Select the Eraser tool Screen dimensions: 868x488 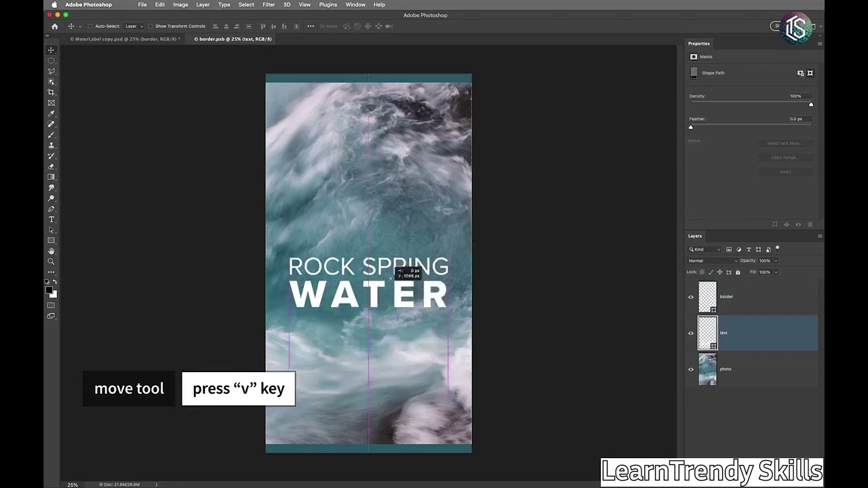pyautogui.click(x=51, y=167)
